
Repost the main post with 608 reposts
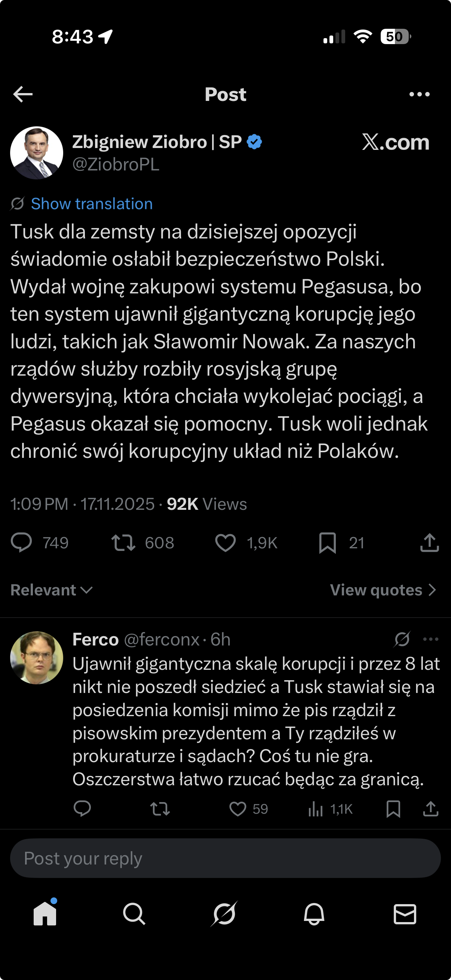(x=123, y=542)
